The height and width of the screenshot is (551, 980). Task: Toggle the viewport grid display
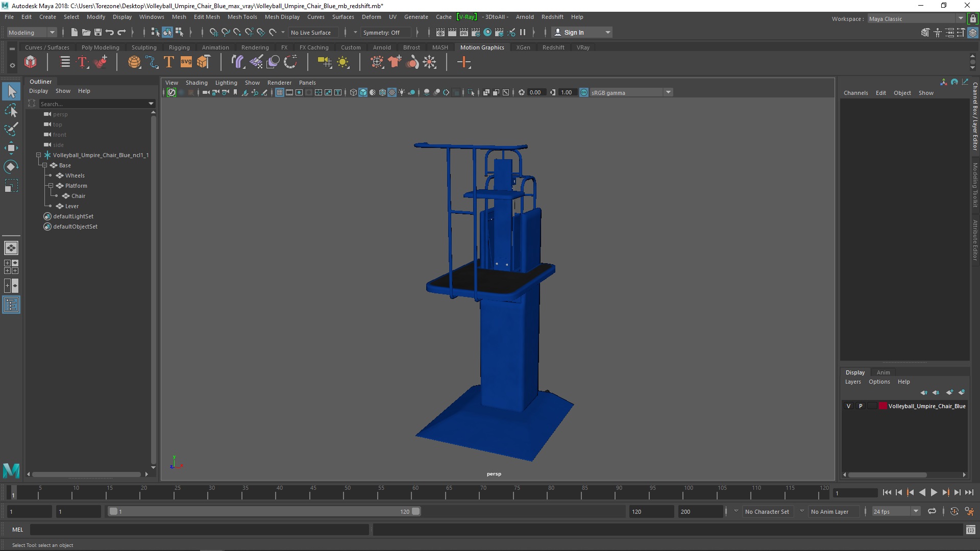[280, 92]
